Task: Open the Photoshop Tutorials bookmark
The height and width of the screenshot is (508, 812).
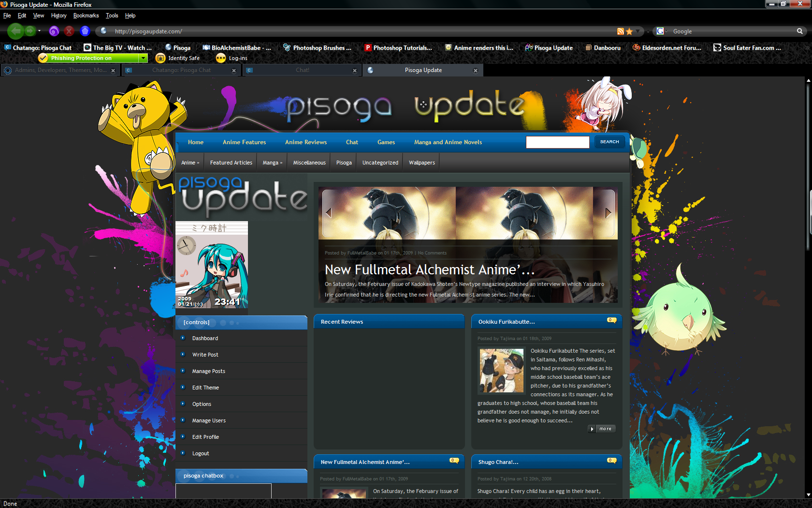Action: click(x=398, y=48)
